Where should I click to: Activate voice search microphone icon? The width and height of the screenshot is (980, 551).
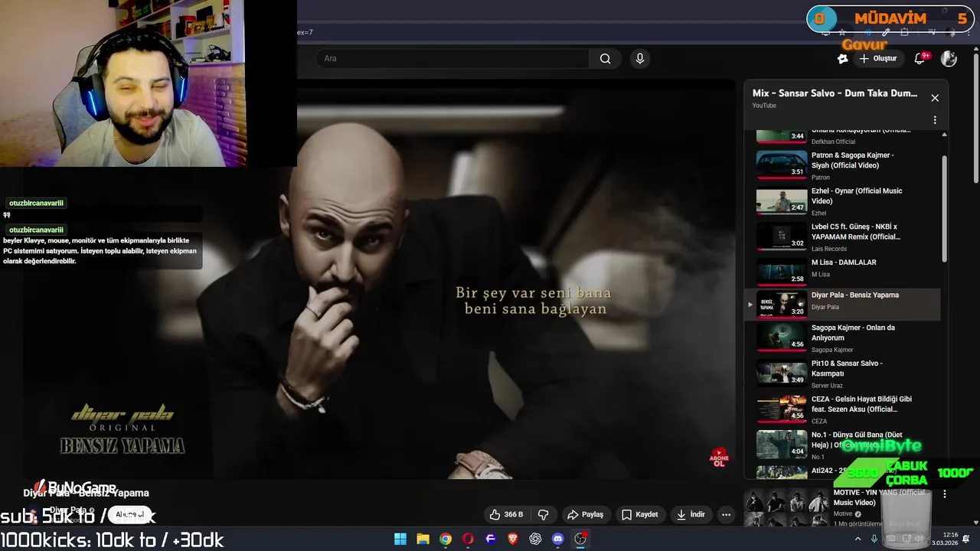640,59
